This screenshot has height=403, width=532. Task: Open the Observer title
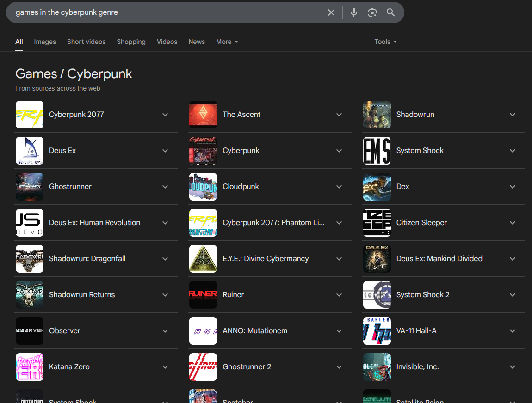point(64,331)
